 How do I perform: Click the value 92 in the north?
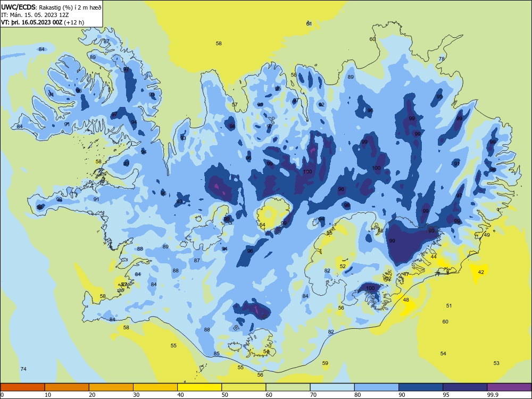coord(321,104)
